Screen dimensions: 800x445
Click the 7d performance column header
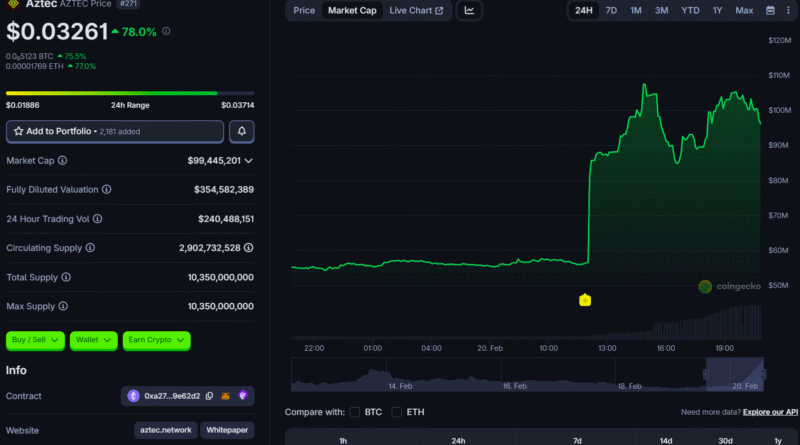pos(577,440)
